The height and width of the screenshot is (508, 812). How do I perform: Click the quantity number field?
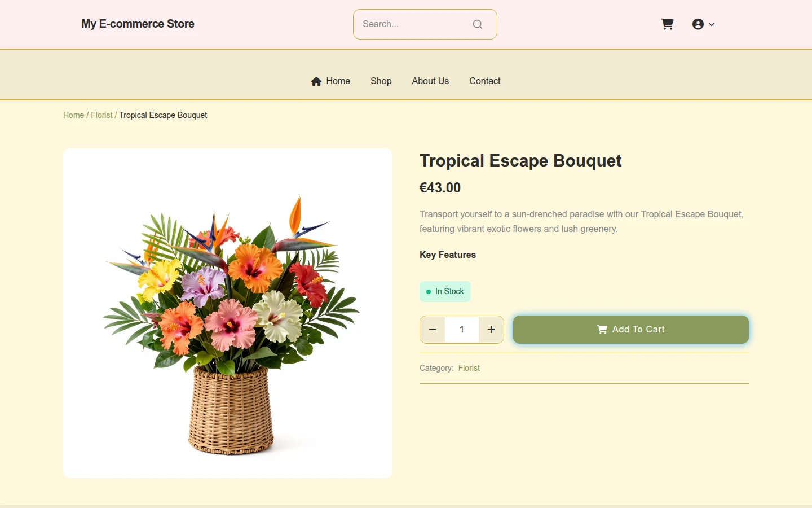pos(462,330)
